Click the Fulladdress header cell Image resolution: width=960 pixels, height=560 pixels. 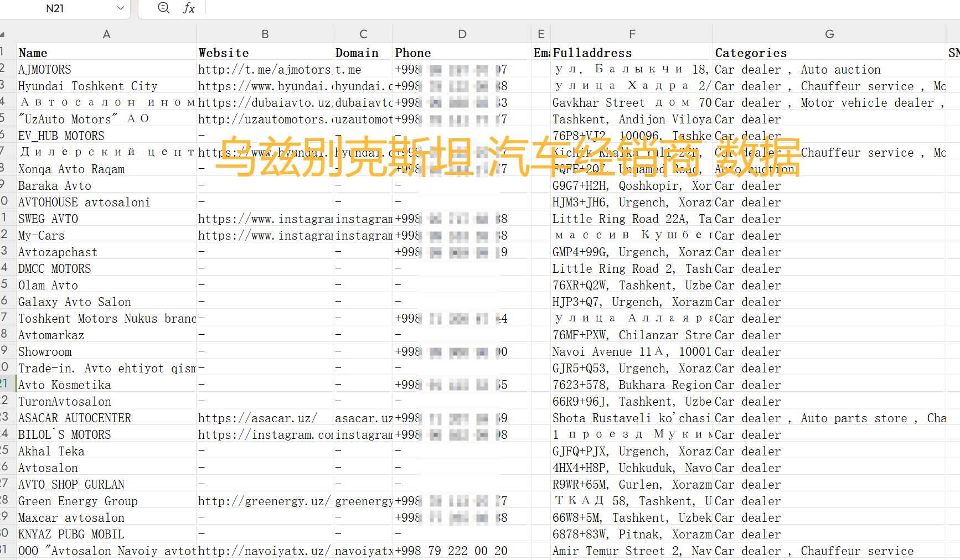click(632, 53)
